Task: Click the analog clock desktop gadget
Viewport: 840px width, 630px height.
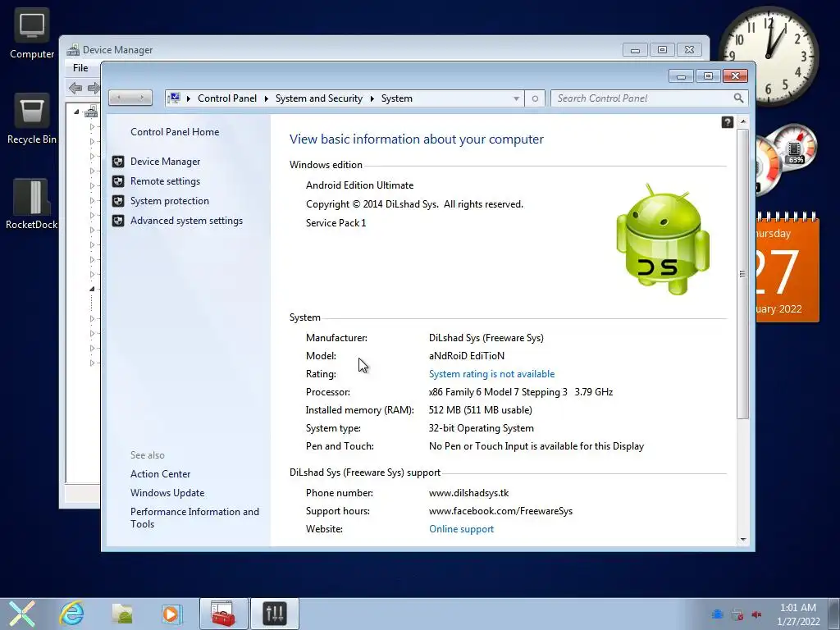Action: click(768, 57)
